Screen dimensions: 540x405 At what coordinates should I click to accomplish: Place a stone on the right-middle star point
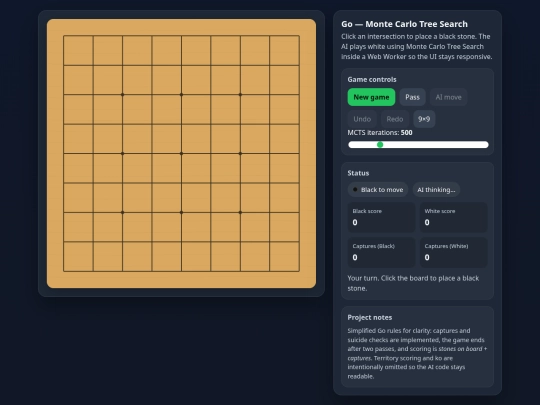240,153
